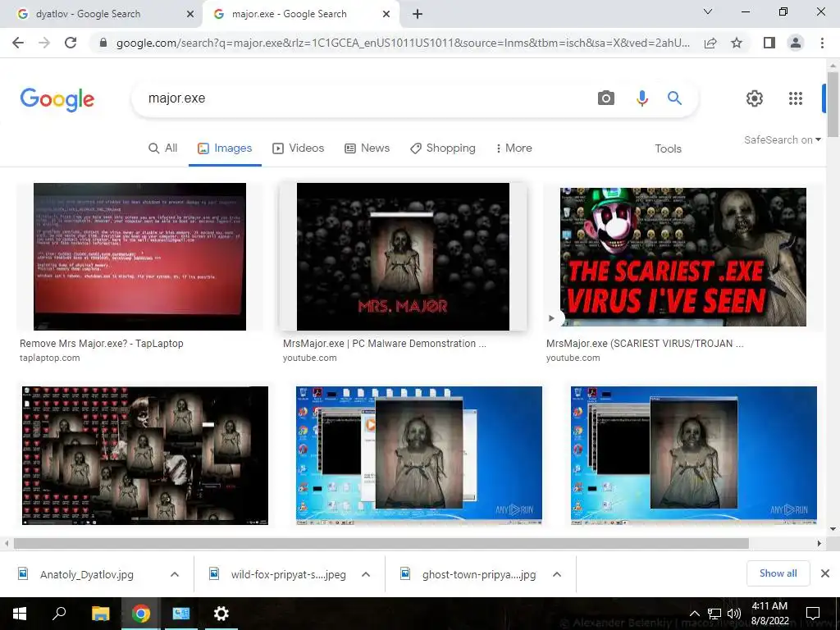Open the red blue-screen TapLaptop thumbnail
The height and width of the screenshot is (630, 840).
[x=139, y=257]
